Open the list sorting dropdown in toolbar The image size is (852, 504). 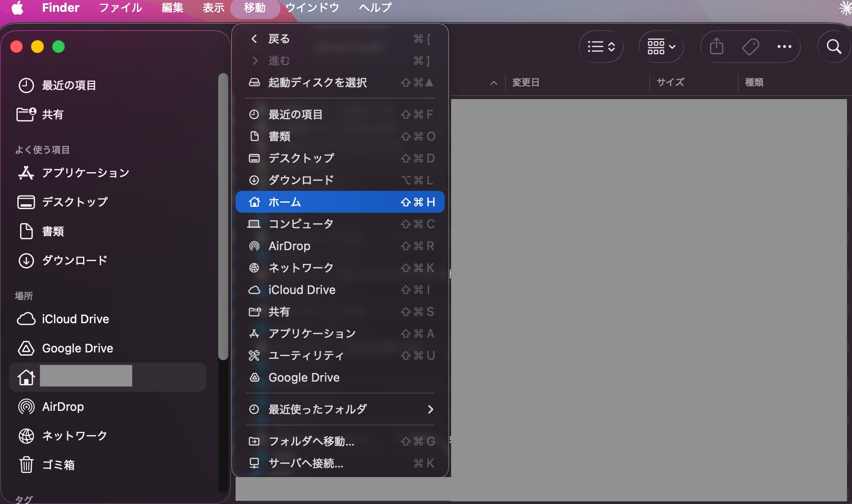tap(601, 47)
